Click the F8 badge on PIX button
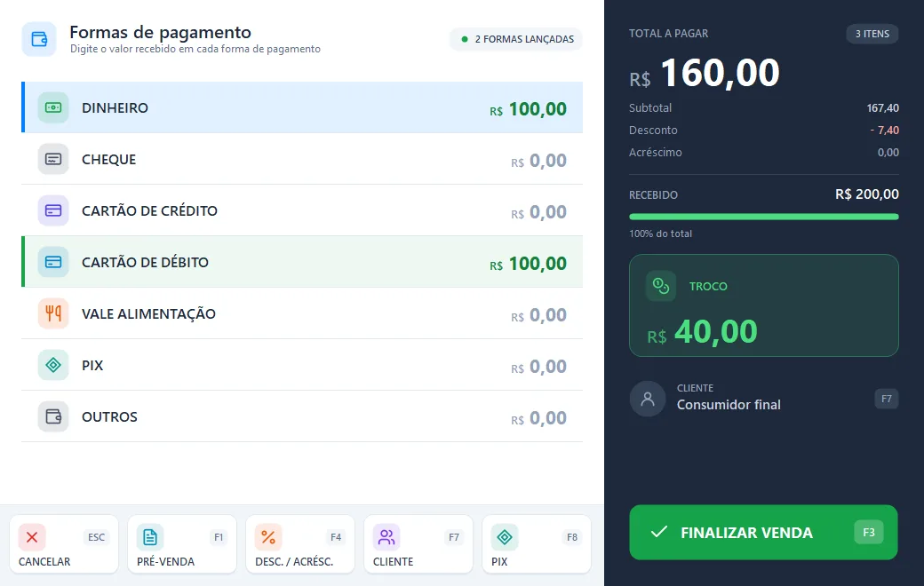Image resolution: width=924 pixels, height=586 pixels. [x=571, y=537]
